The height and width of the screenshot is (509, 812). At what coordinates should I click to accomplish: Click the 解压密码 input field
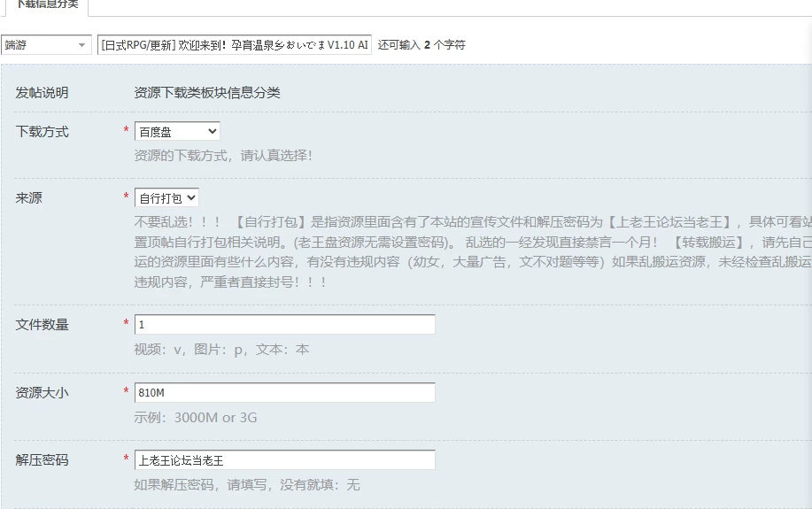click(x=285, y=460)
